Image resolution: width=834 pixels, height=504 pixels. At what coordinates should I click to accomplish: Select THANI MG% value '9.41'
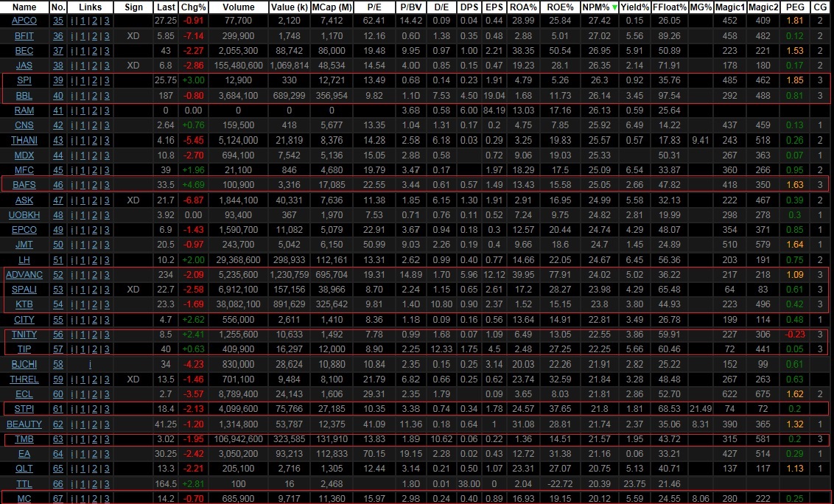[701, 141]
